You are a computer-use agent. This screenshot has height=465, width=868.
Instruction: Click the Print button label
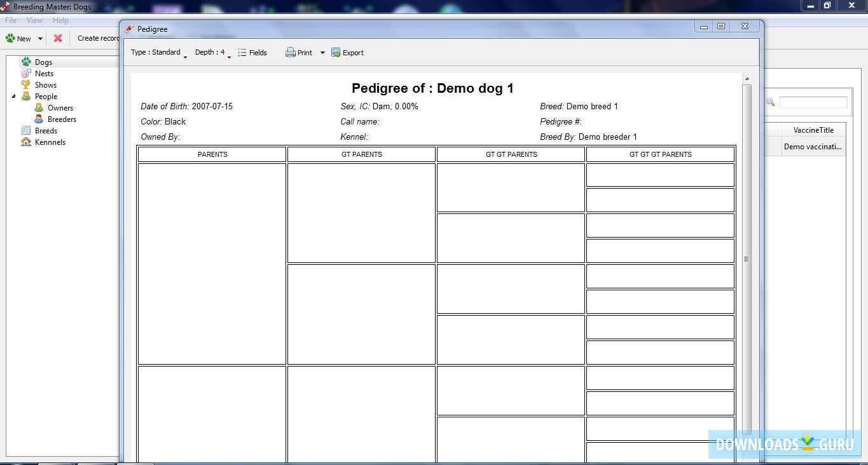305,53
